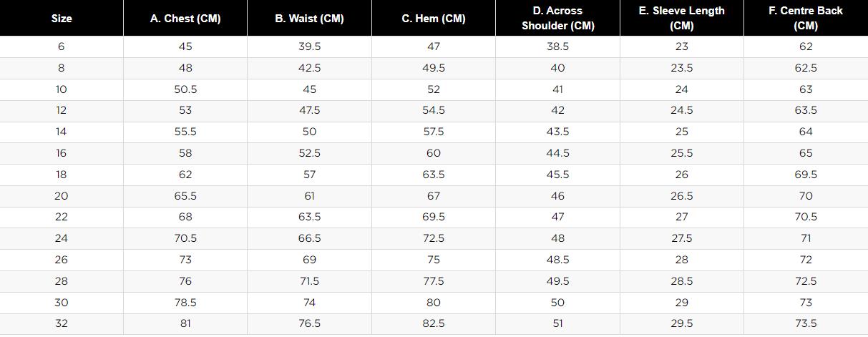This screenshot has width=868, height=337.
Task: Click sleeve length value 26.5 for size 20
Action: (x=681, y=196)
